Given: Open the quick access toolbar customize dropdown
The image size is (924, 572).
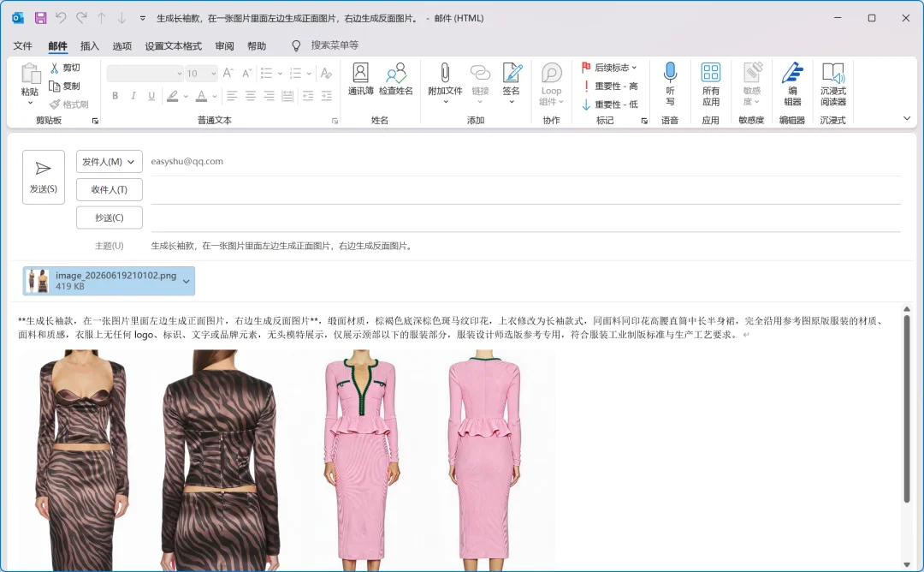Looking at the screenshot, I should [x=143, y=18].
